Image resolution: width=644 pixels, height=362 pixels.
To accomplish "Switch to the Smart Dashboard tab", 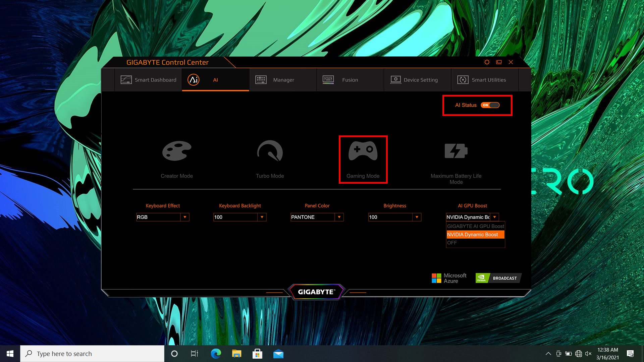I will [148, 80].
